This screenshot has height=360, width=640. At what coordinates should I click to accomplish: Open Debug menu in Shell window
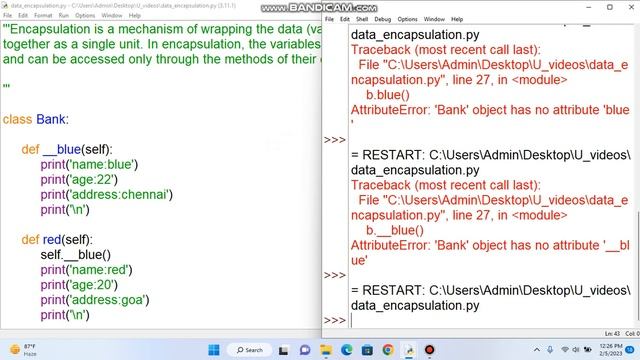tap(382, 19)
